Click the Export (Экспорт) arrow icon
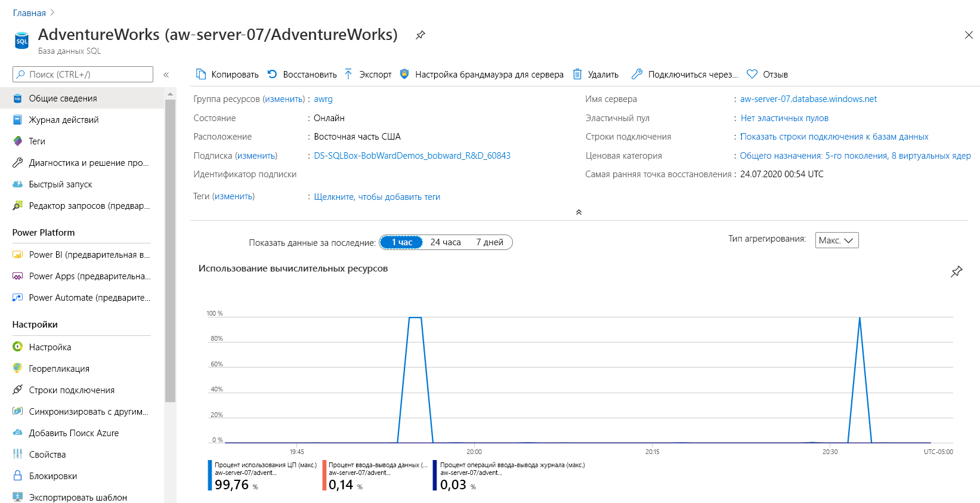980x503 pixels. [348, 74]
